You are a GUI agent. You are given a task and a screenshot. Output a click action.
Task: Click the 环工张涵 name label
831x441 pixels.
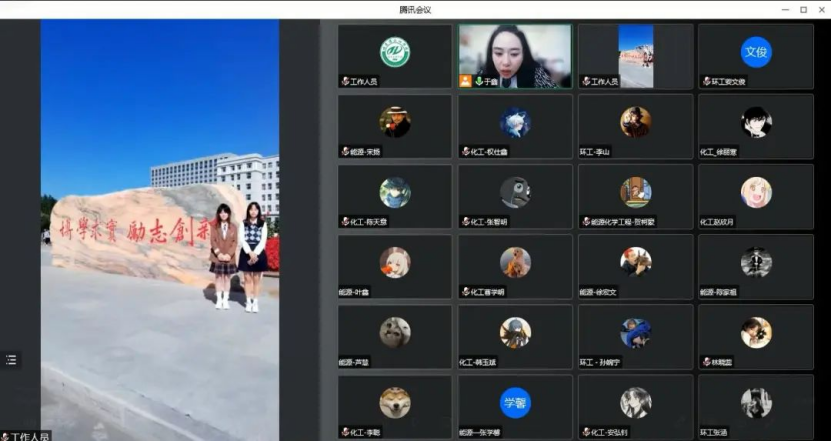[714, 433]
